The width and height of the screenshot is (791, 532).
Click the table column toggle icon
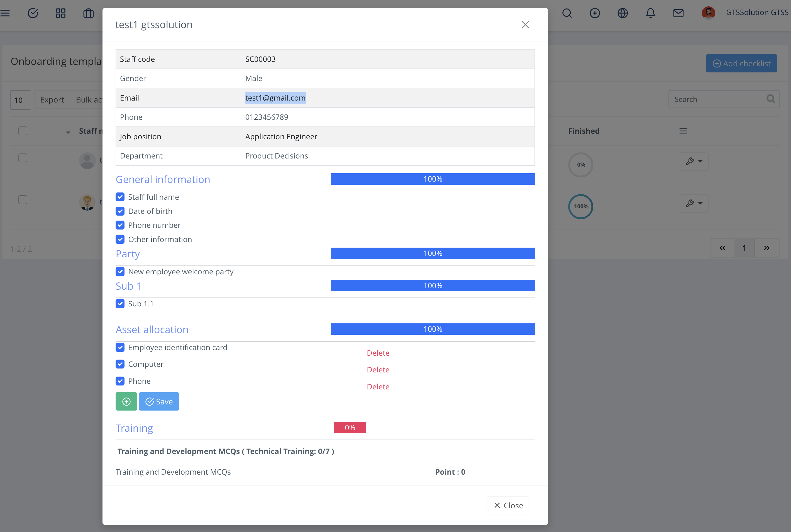coord(683,131)
